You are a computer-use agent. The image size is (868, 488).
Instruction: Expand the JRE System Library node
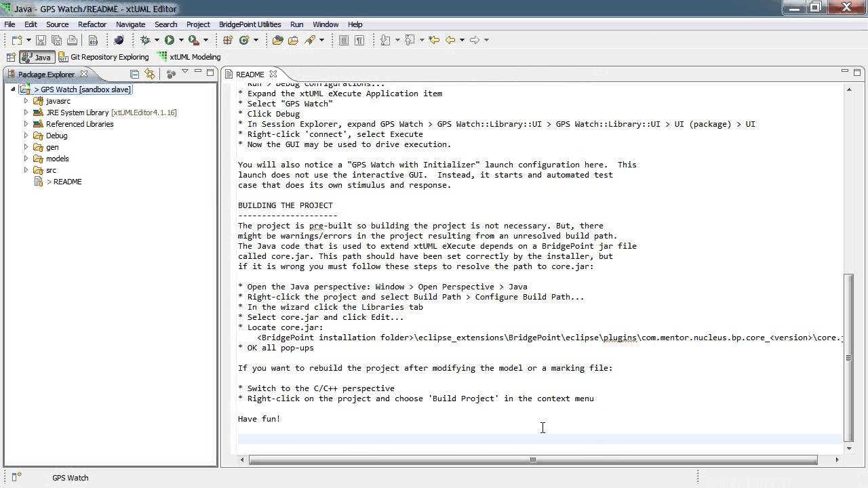click(26, 113)
